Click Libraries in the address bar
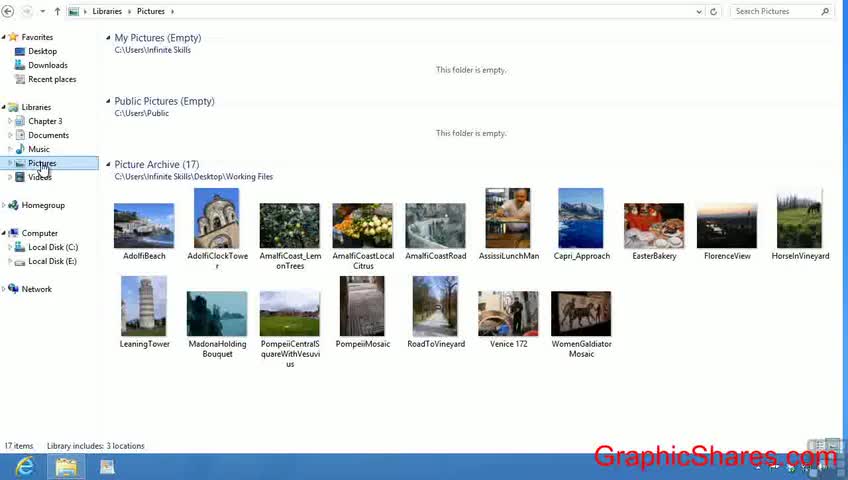The image size is (848, 480). pos(107,11)
